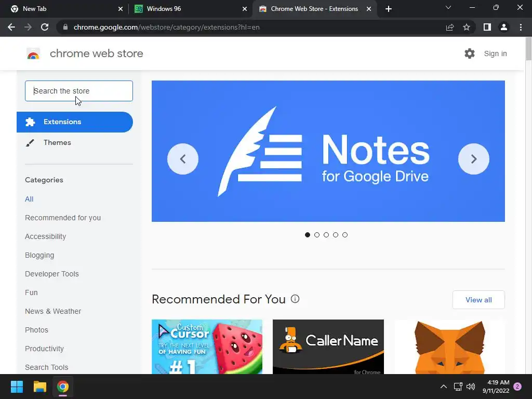Screen dimensions: 532x399
Task: Close the Windows 96 tab
Action: tap(245, 9)
